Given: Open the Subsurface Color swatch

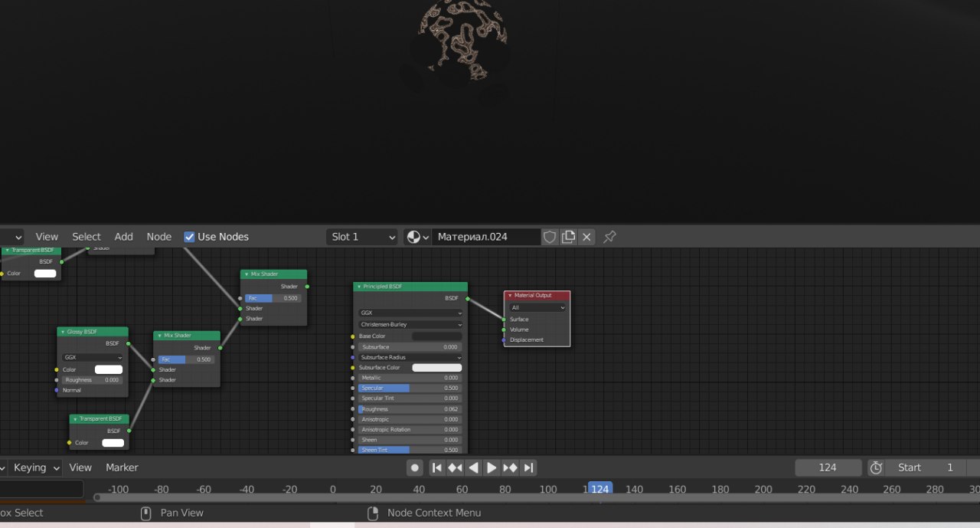Looking at the screenshot, I should [x=437, y=368].
